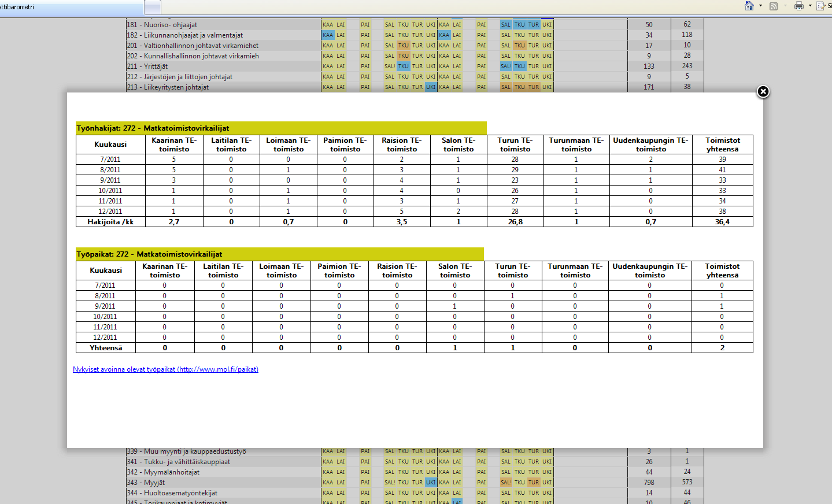Viewport: 832px width, 504px height.
Task: Click the 213 - Liikeyritysten johtajat row label
Action: (168, 87)
